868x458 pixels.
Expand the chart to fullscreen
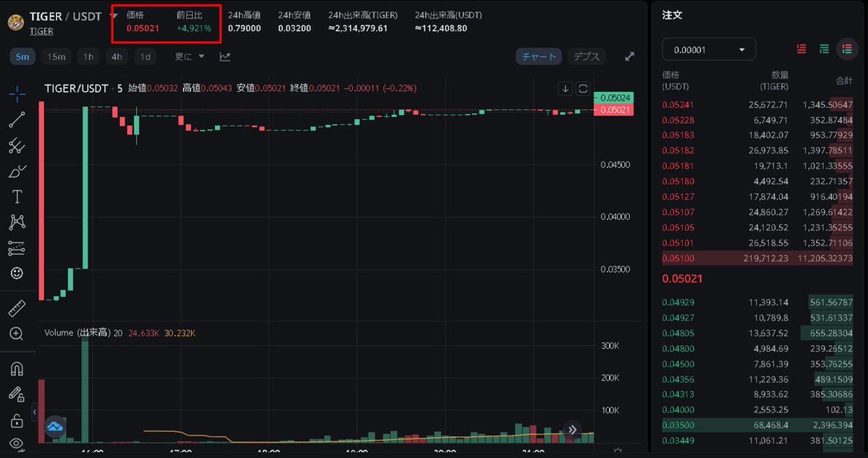629,56
